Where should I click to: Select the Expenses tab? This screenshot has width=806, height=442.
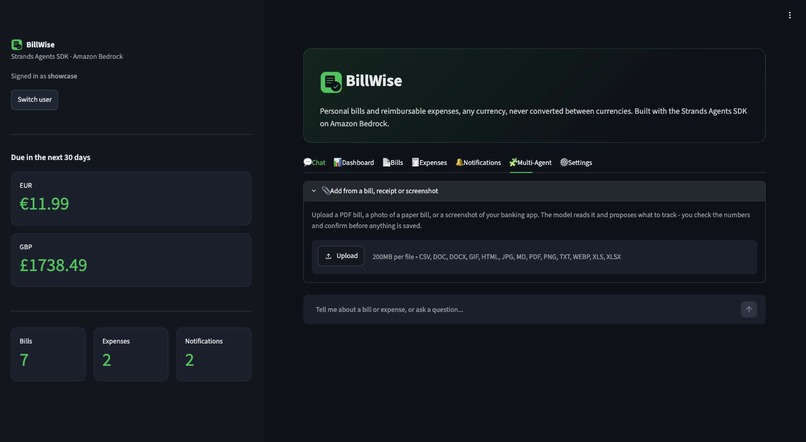429,162
